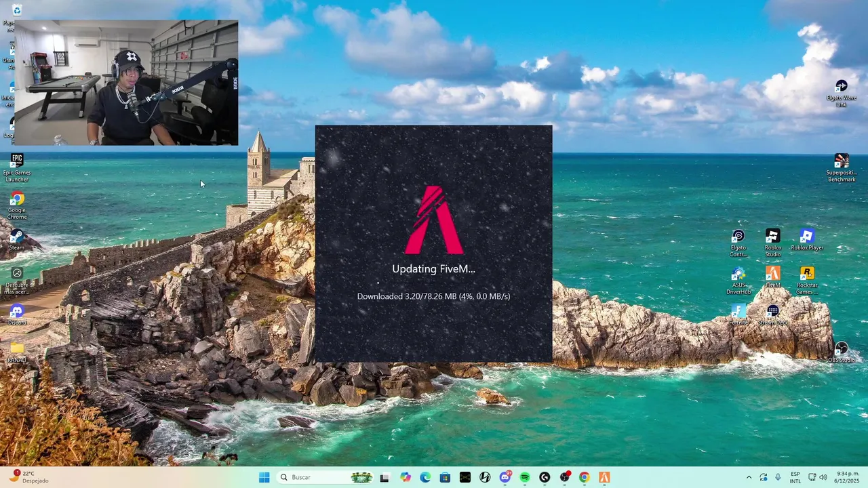Open Logitech G HUB taskbar icon

(x=545, y=477)
